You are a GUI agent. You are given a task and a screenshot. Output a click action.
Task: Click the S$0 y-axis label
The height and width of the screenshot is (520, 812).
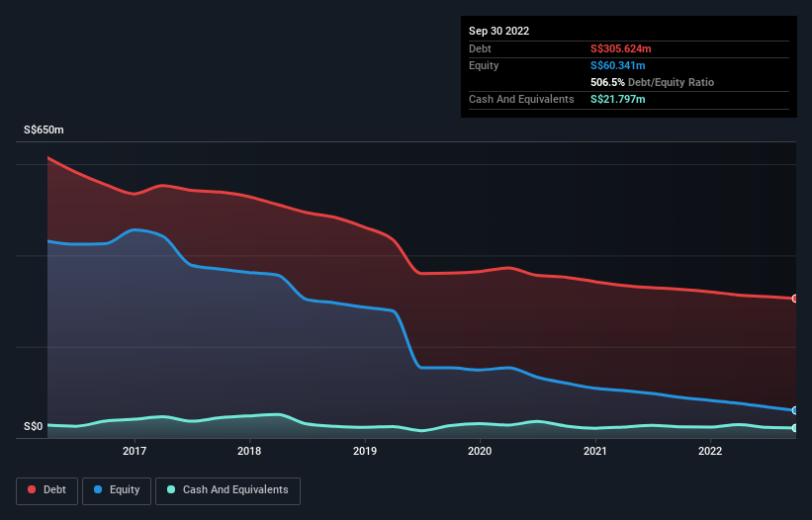pos(34,426)
